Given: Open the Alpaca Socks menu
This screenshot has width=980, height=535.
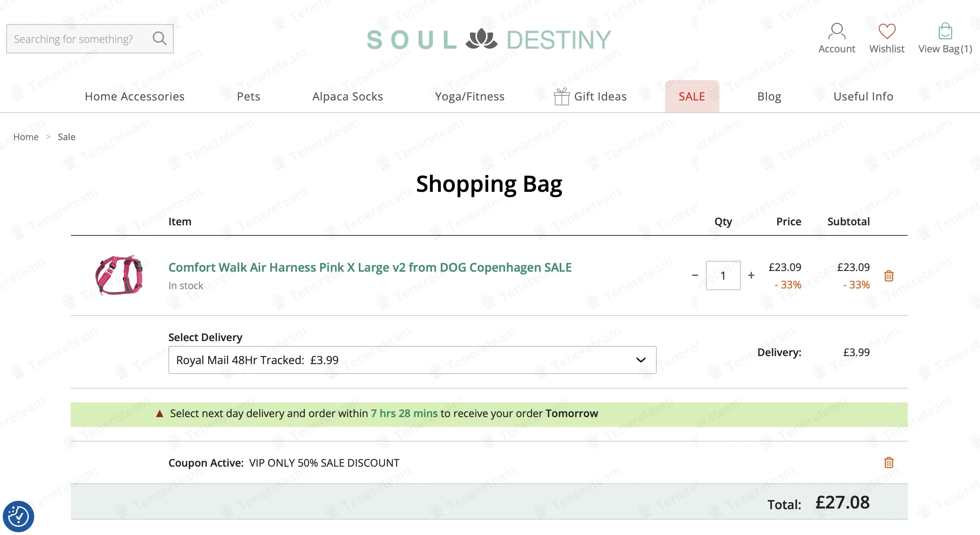Looking at the screenshot, I should tap(347, 96).
